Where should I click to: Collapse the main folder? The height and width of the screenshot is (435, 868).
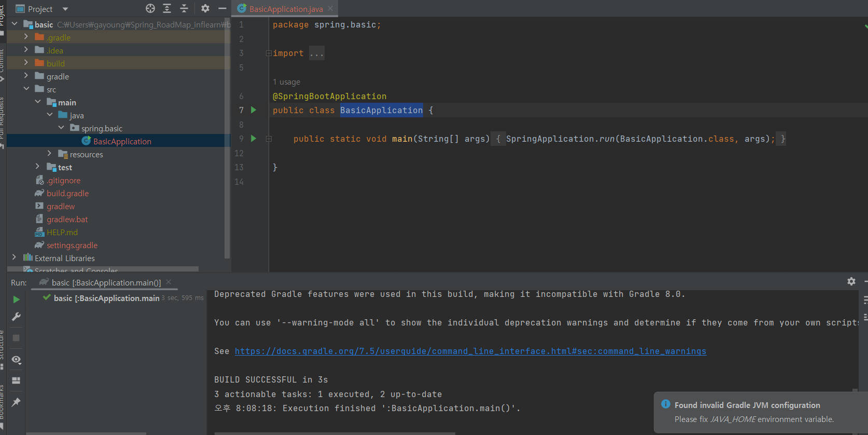click(38, 102)
